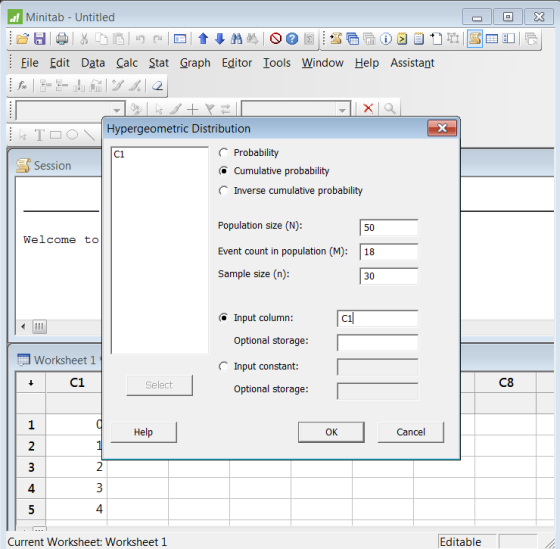Click the Save Project floppy icon
The height and width of the screenshot is (549, 560).
click(x=40, y=39)
